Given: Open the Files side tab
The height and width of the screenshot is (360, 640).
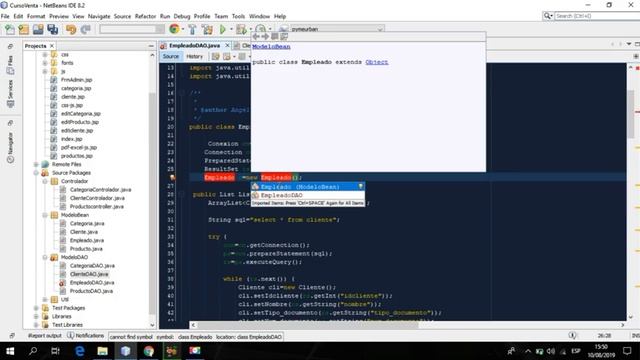Looking at the screenshot, I should point(10,65).
